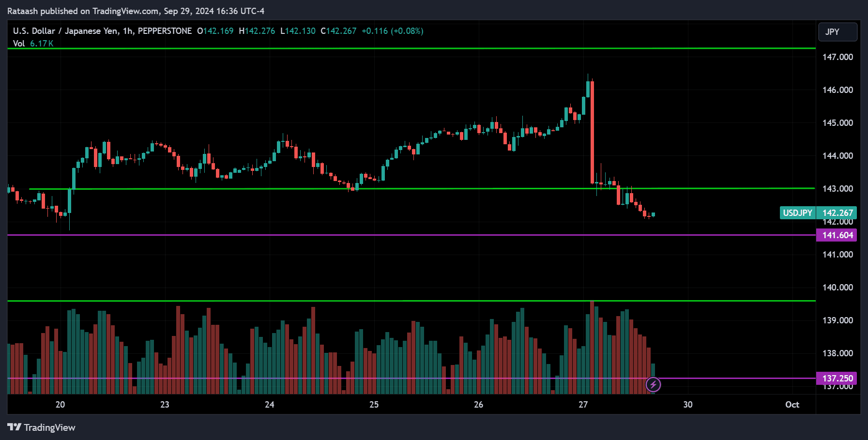Click the 147.000 price scale label
This screenshot has height=440, width=868.
click(838, 57)
